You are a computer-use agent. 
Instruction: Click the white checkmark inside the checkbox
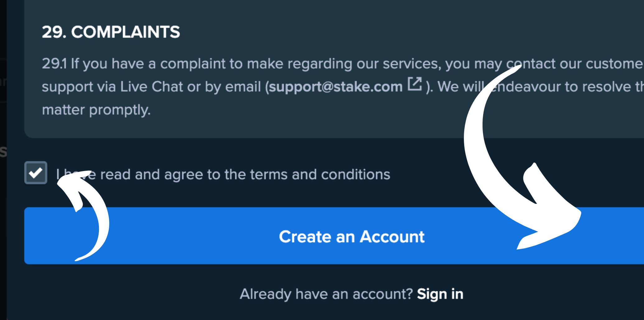35,173
